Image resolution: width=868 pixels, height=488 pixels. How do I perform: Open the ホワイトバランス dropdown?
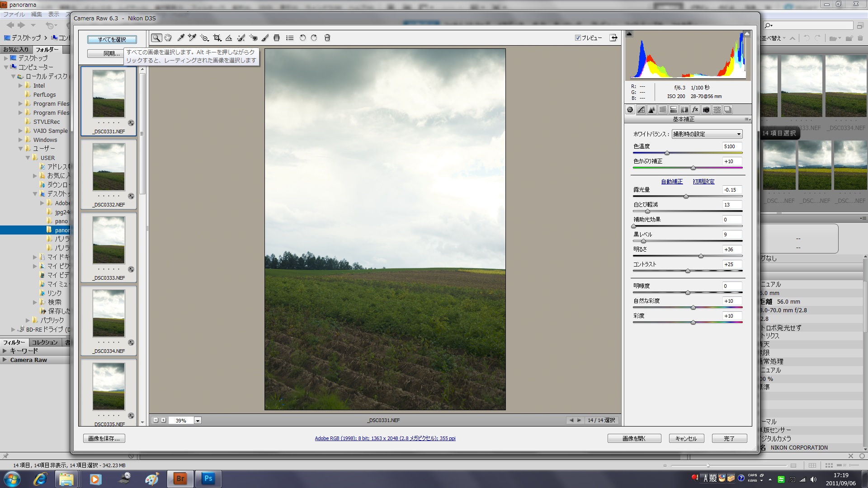coord(707,134)
